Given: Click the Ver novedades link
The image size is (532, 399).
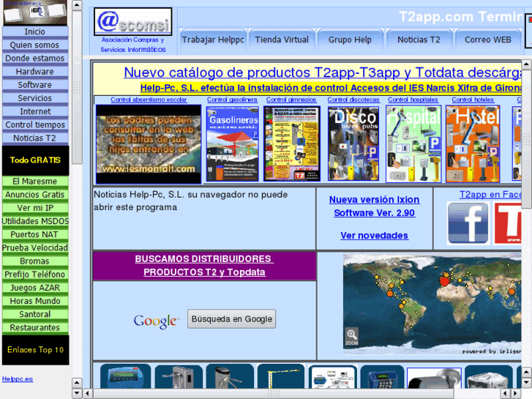Looking at the screenshot, I should [374, 235].
